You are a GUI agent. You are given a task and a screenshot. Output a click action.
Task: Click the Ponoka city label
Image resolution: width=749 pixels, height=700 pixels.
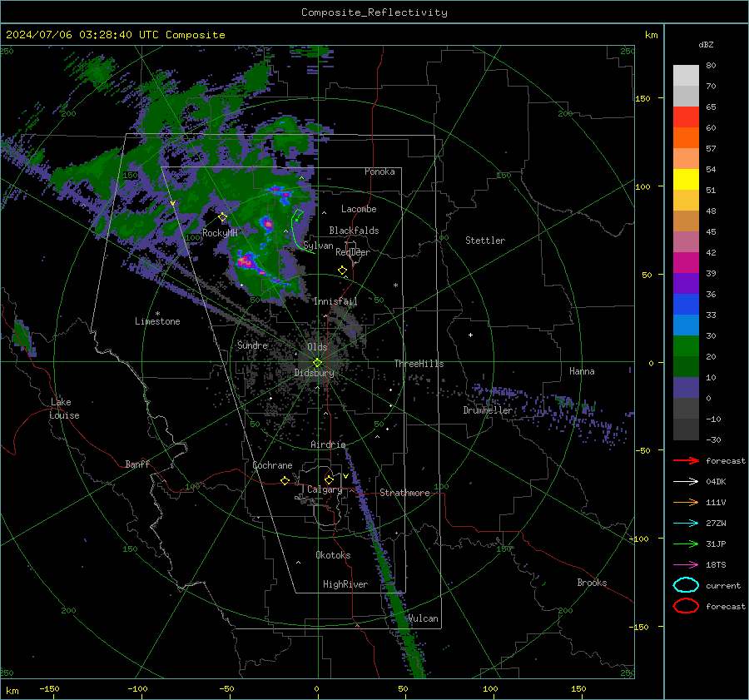tap(379, 171)
